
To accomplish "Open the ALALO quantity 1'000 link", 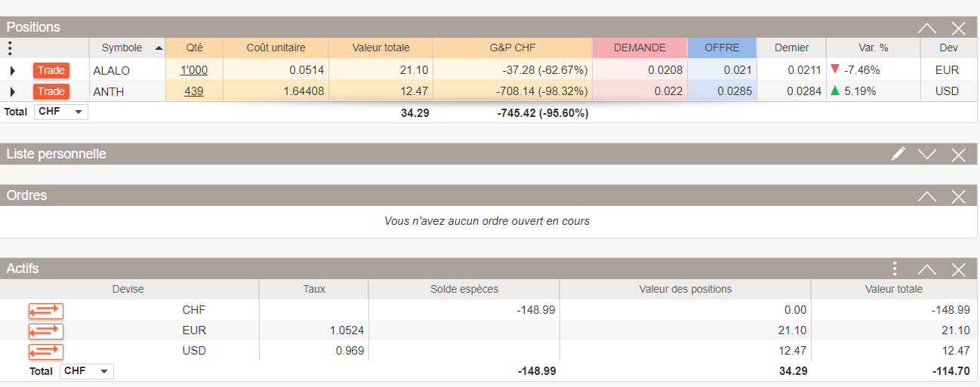I will pyautogui.click(x=194, y=71).
